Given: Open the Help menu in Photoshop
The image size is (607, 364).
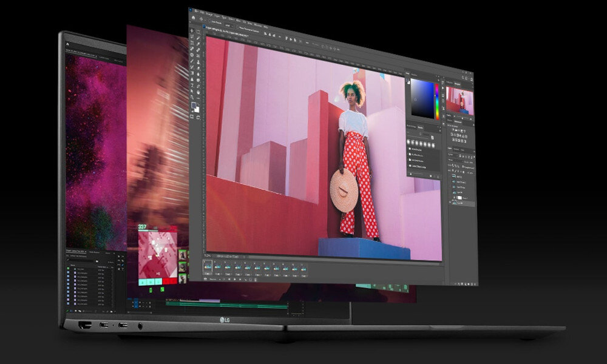Looking at the screenshot, I should pyautogui.click(x=266, y=27).
